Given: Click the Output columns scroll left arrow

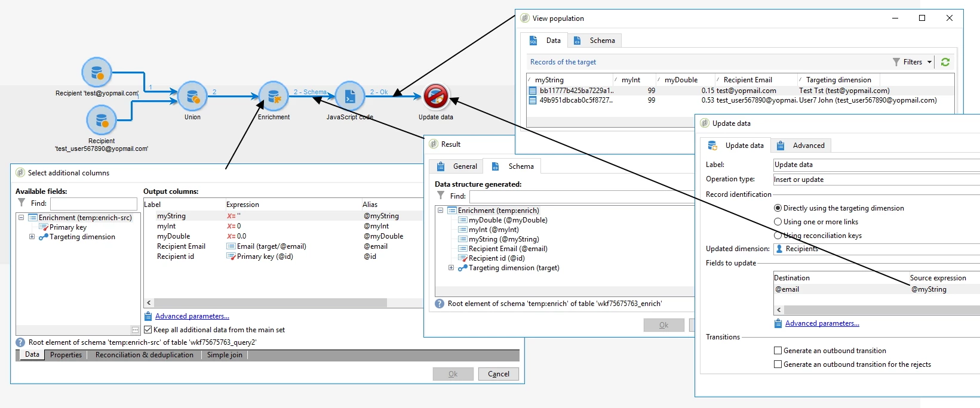Looking at the screenshot, I should point(149,303).
